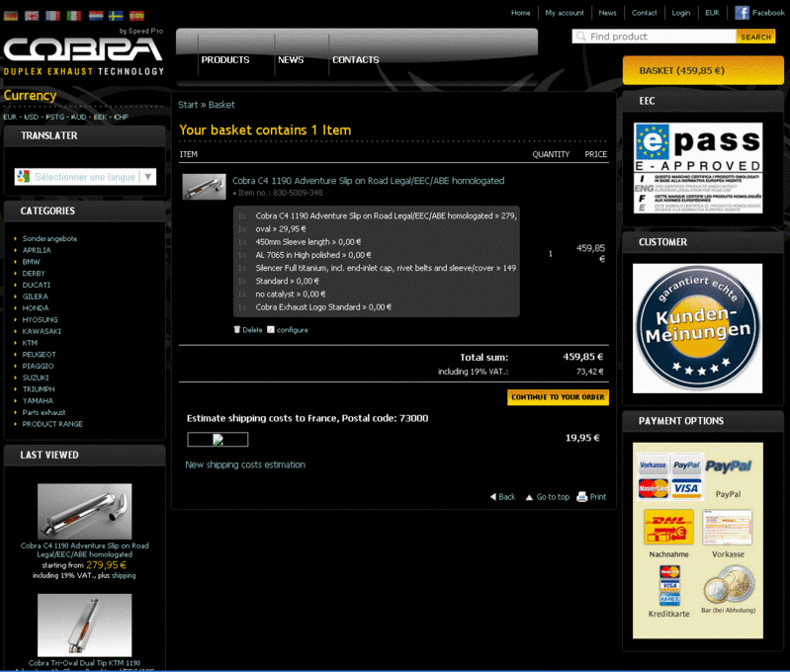
Task: Open SUZUKI category
Action: (x=36, y=378)
